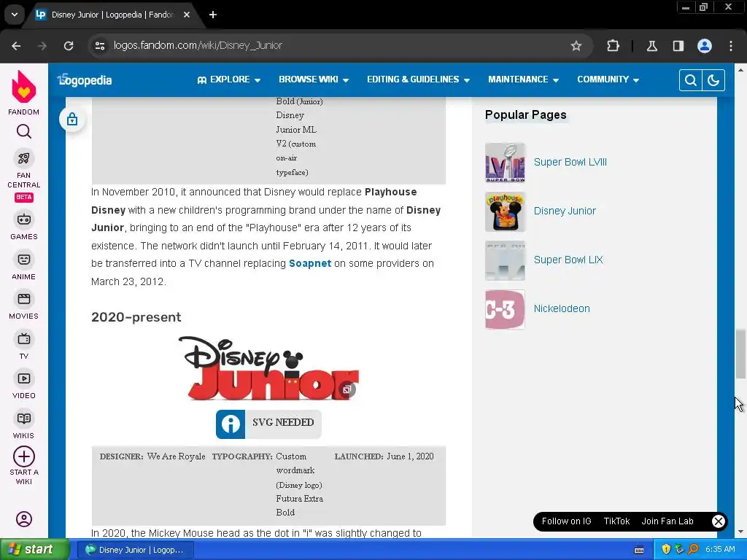Click Playhouse Disney thumbnail image
Screen dimensions: 747x560
505,211
